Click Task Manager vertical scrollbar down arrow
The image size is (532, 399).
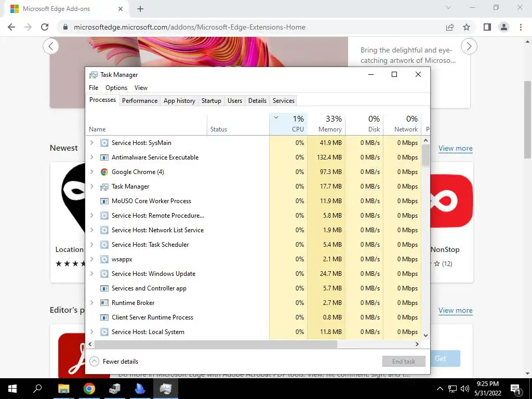(x=426, y=336)
